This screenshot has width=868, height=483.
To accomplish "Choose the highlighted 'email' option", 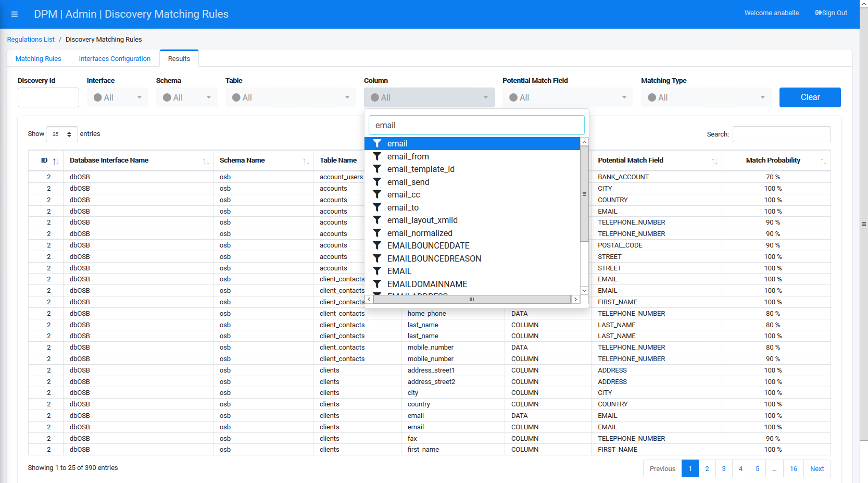I will point(472,143).
